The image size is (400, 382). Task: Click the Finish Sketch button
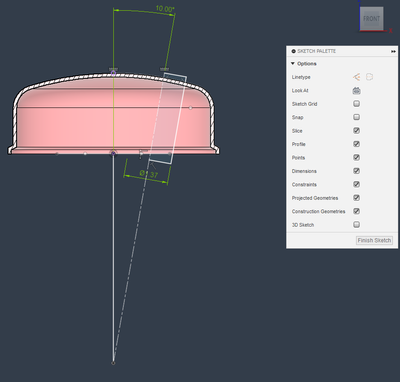[374, 240]
